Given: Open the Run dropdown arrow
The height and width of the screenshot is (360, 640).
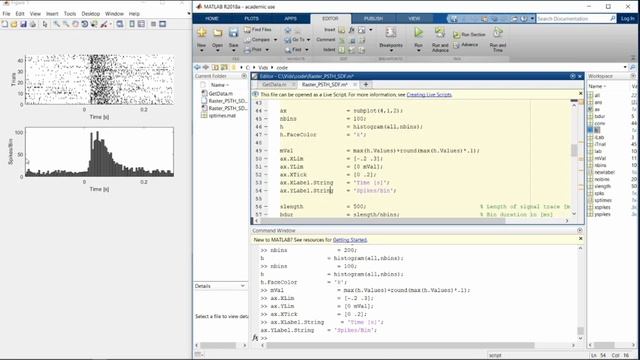Looking at the screenshot, I should coord(418,51).
